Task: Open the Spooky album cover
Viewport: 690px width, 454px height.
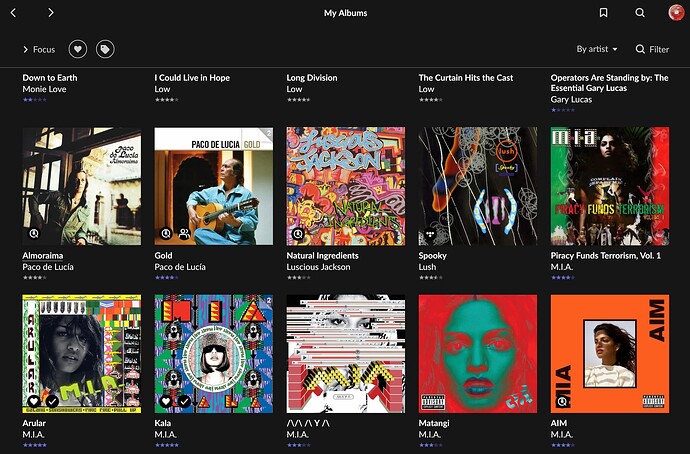Action: (477, 186)
